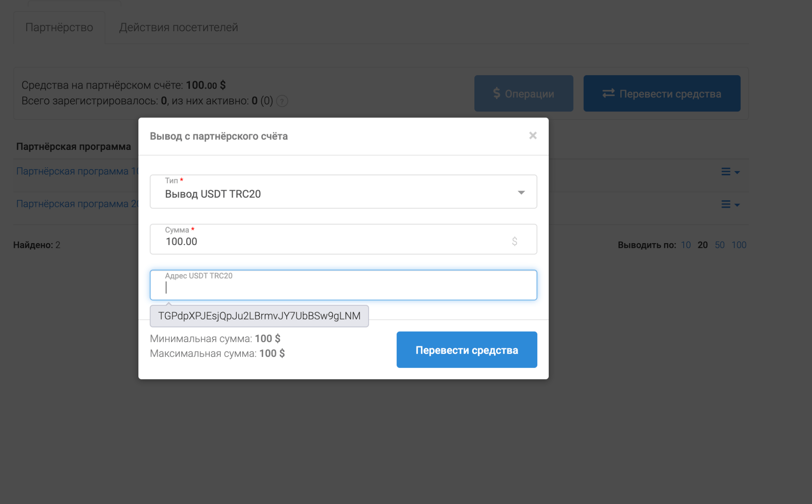Switch to the Партнёрство tab
This screenshot has height=504, width=812.
pyautogui.click(x=59, y=27)
